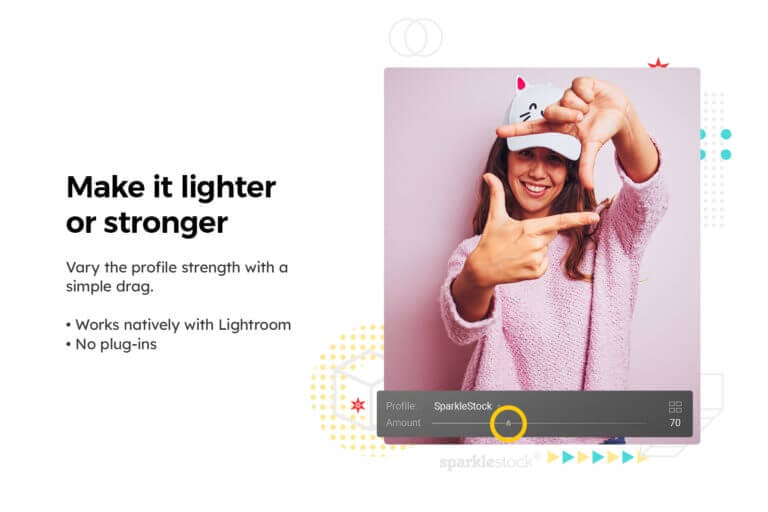Click the cube outline in the yellow dotted circle
Viewport: 768px width, 512px height.
coord(360,387)
